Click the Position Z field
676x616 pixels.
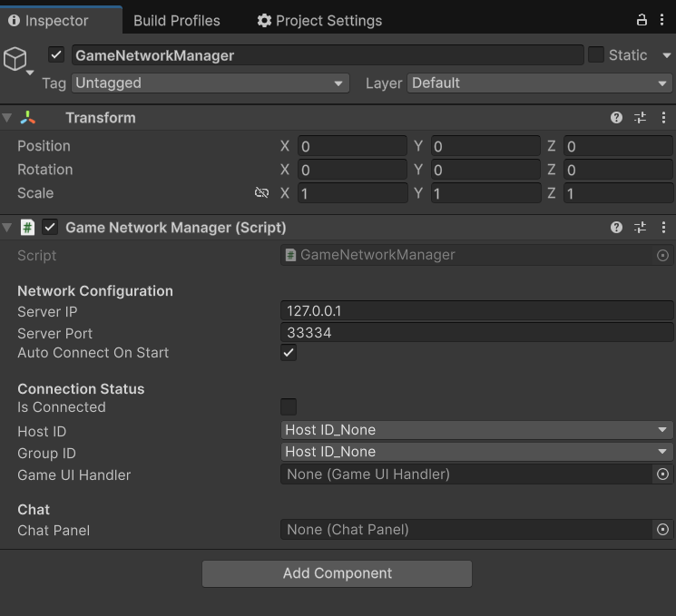click(618, 146)
